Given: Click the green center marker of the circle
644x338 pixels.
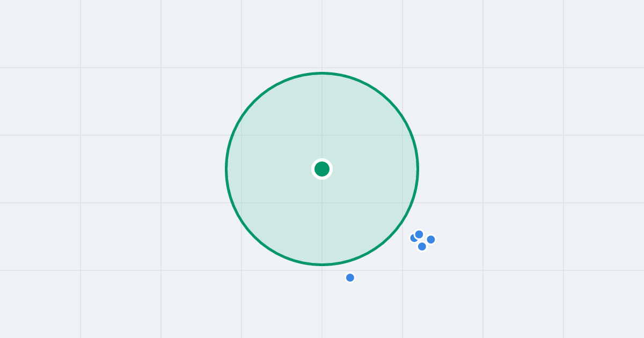Looking at the screenshot, I should point(322,169).
